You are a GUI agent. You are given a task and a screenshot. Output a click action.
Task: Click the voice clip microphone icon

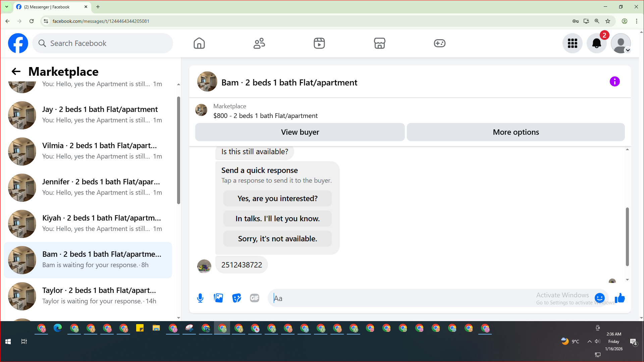[200, 298]
